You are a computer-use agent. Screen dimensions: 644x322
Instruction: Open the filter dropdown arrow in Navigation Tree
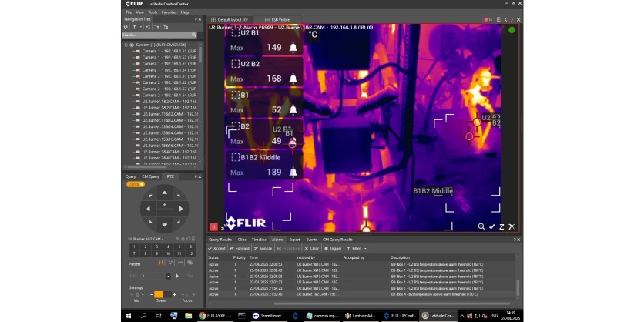pos(140,27)
